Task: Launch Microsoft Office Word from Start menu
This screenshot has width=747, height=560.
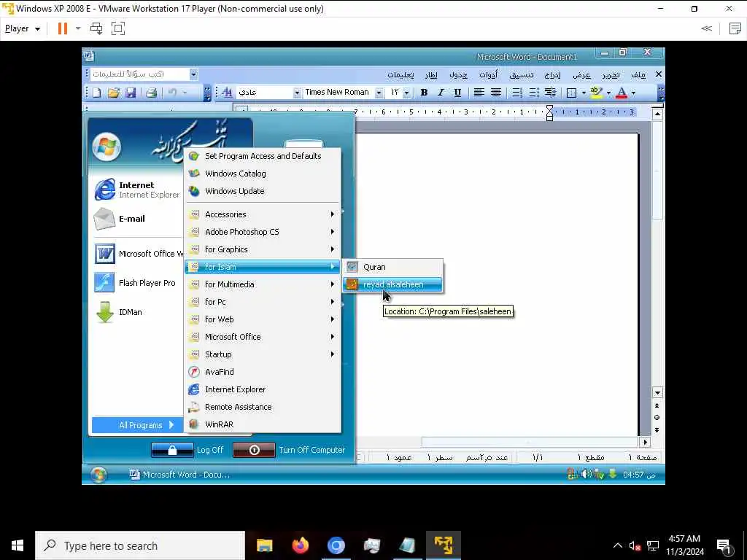Action: tap(137, 254)
